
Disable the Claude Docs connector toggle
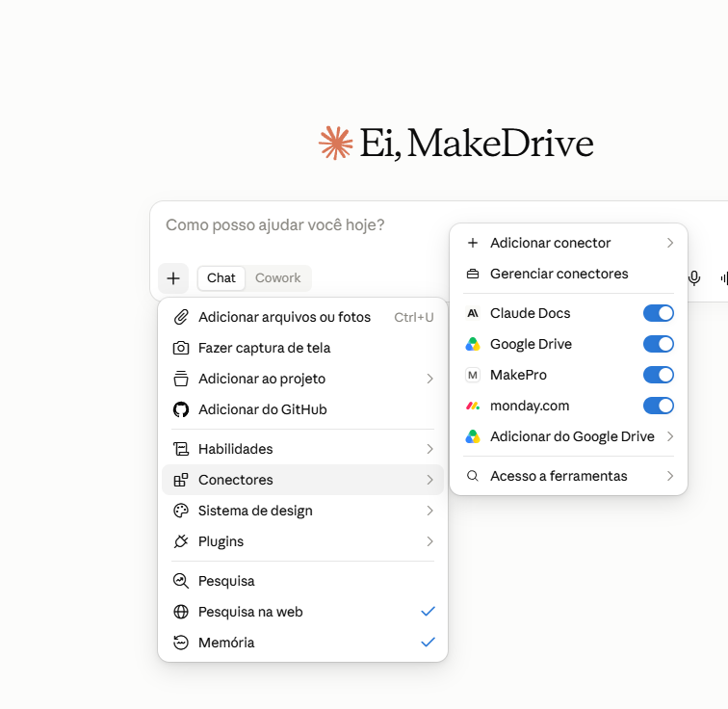point(659,313)
